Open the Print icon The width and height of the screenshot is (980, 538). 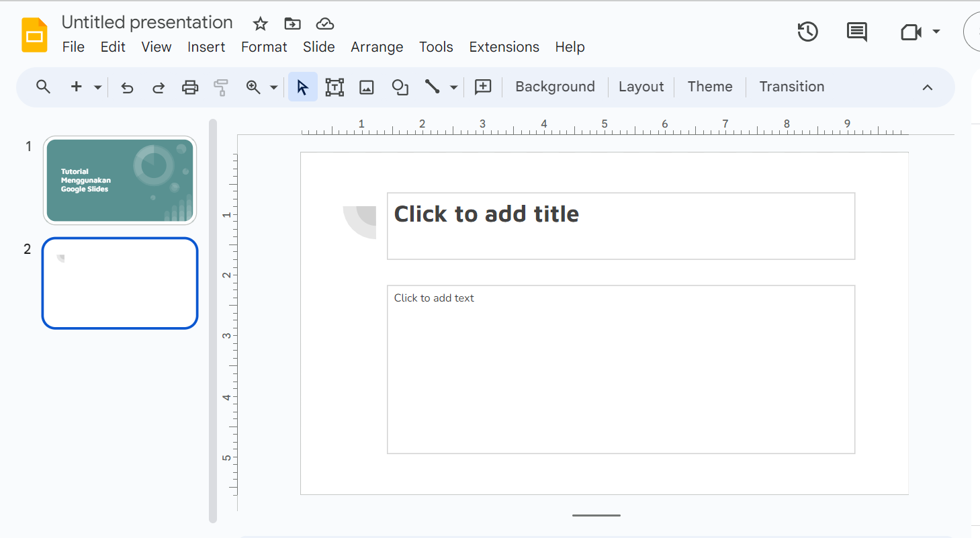pyautogui.click(x=190, y=87)
